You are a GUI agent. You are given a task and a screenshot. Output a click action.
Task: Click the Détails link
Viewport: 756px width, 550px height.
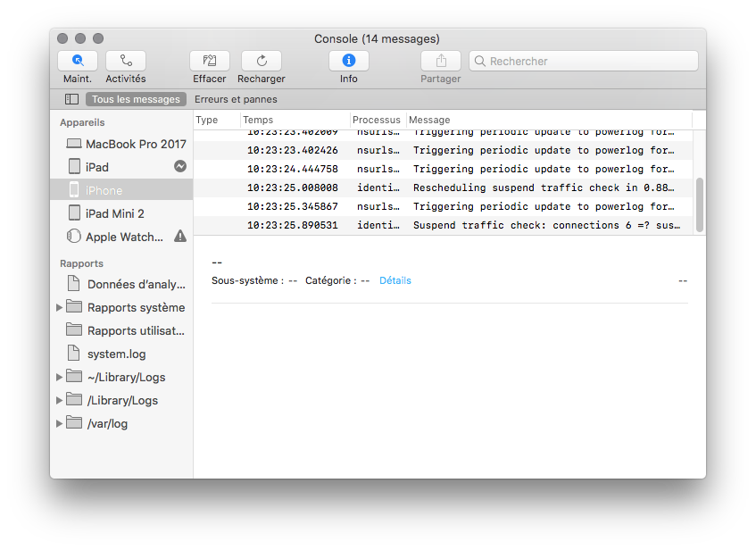395,279
